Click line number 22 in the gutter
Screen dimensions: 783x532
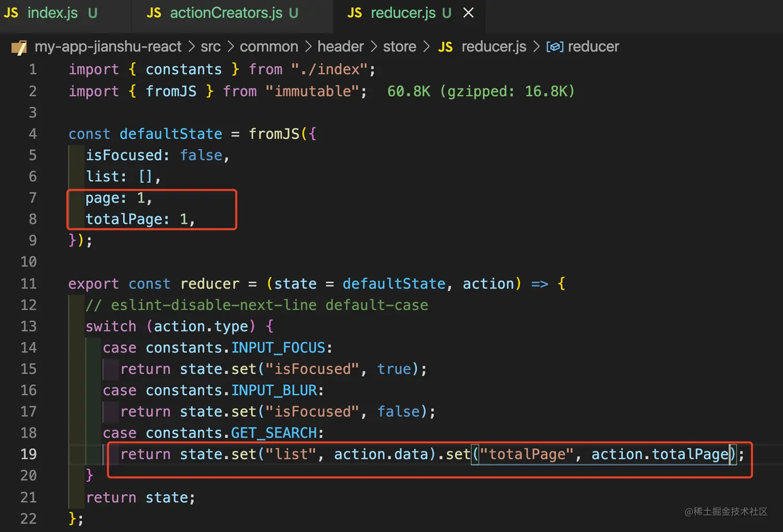click(29, 519)
